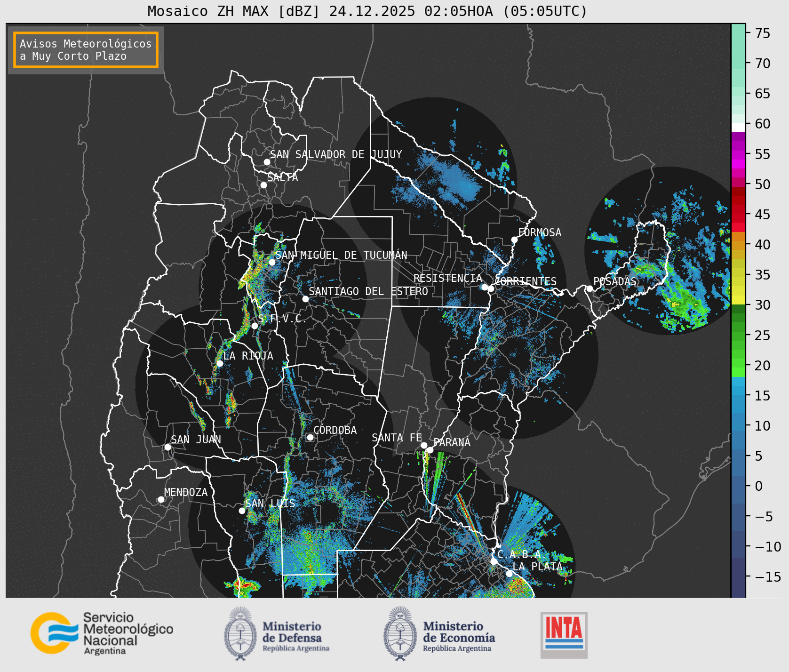The image size is (789, 672).
Task: Click the Resistencia city marker
Action: pyautogui.click(x=485, y=287)
